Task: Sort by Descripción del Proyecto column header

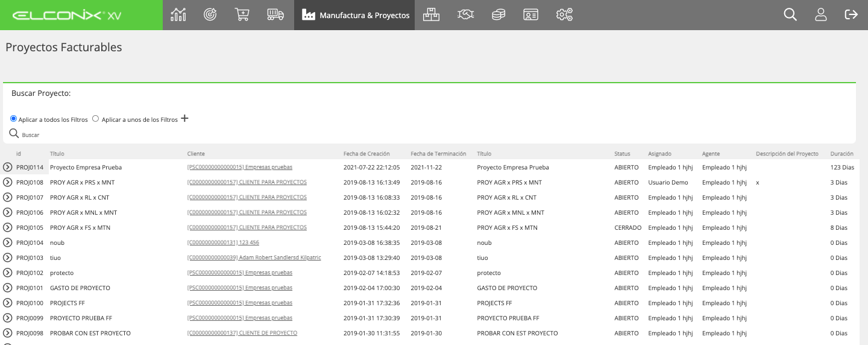Action: tap(787, 154)
